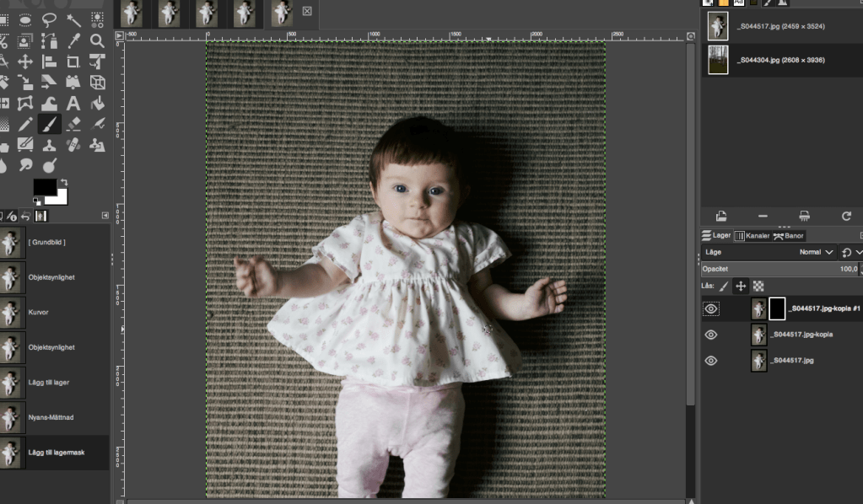This screenshot has width=863, height=504.
Task: Select the Eraser tool
Action: (x=73, y=125)
